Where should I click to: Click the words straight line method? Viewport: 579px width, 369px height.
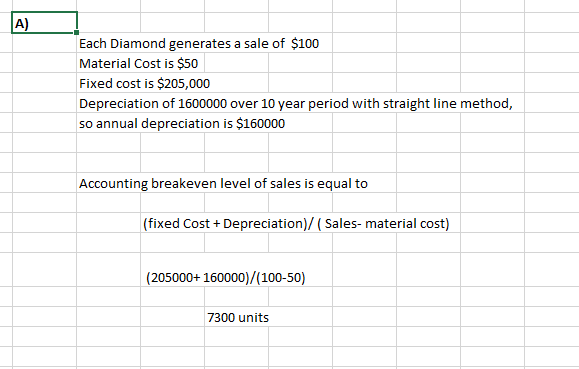click(x=448, y=103)
